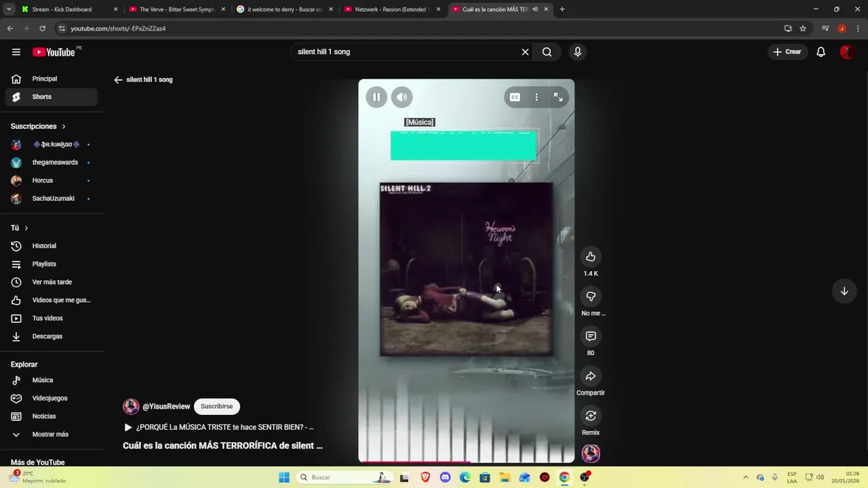Open Chrome three-dot menu

(859, 28)
